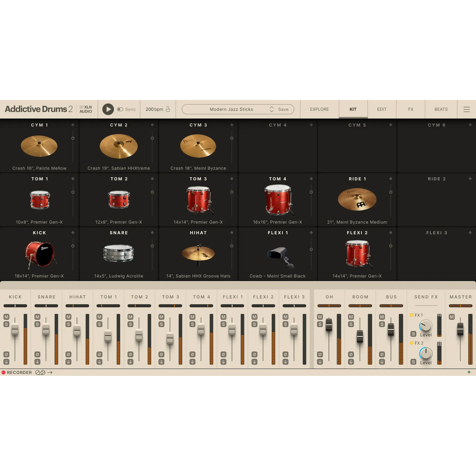The width and height of the screenshot is (476, 476).
Task: Click the reels icon next to Recorder
Action: (x=40, y=372)
